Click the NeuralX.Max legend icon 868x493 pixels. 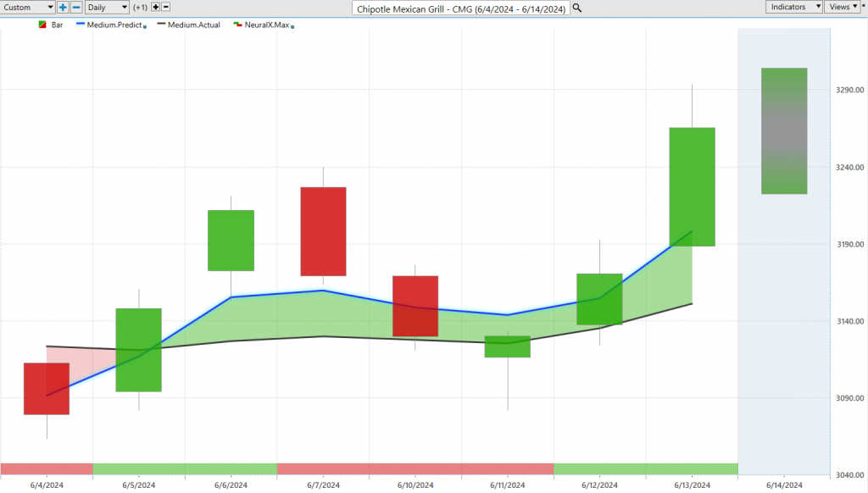tap(238, 25)
